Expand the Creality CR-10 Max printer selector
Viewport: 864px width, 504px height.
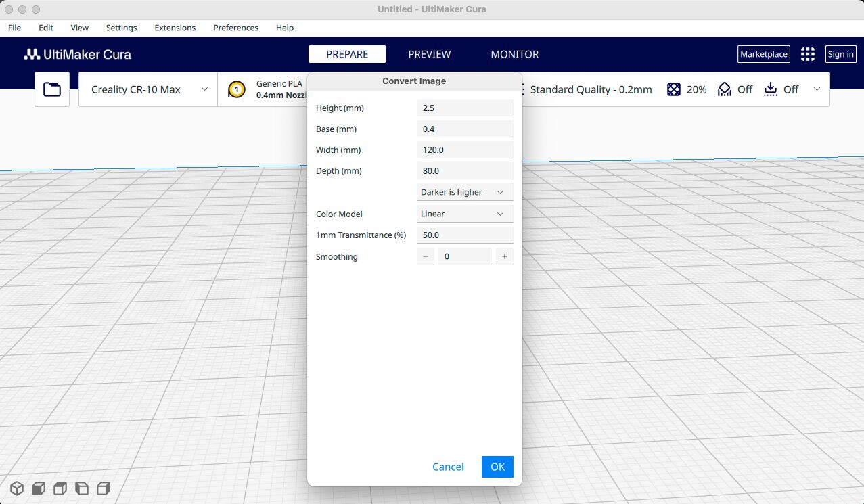coord(148,89)
